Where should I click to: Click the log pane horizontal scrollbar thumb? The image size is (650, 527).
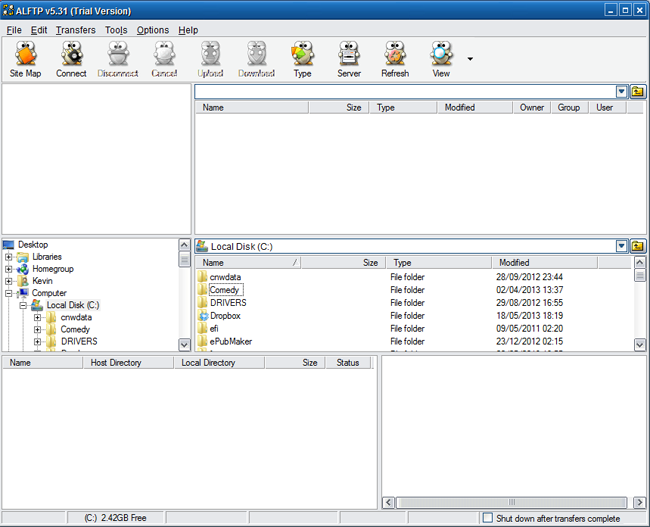pos(512,503)
